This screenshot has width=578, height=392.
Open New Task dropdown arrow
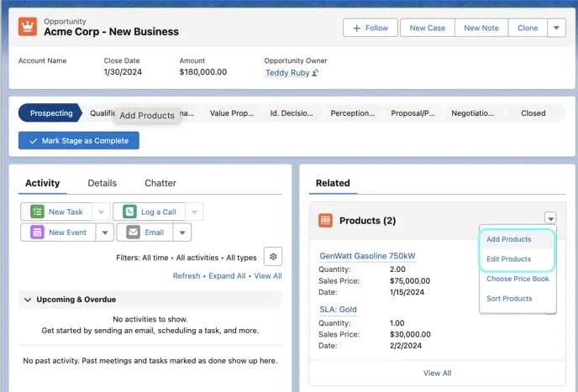coord(101,212)
